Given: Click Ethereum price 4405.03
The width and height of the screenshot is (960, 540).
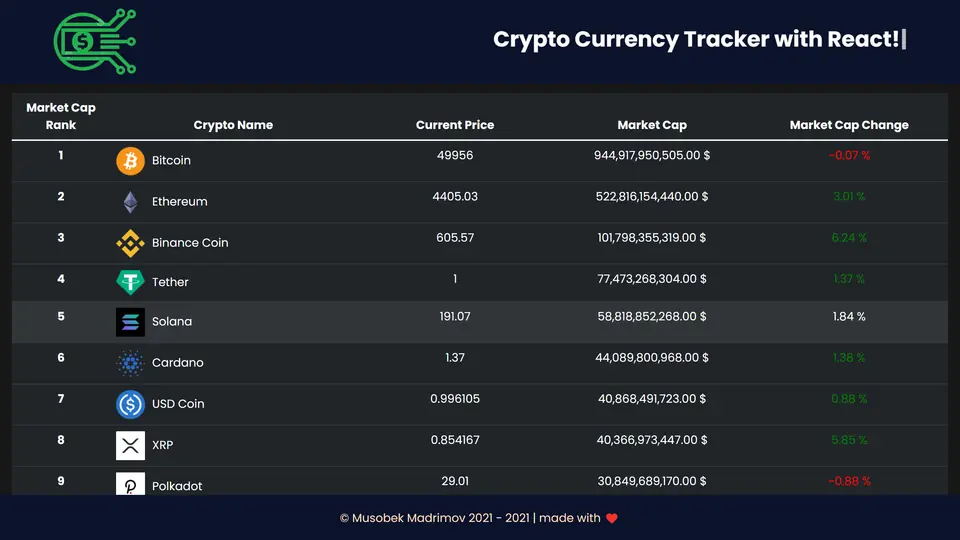Looking at the screenshot, I should 455,197.
